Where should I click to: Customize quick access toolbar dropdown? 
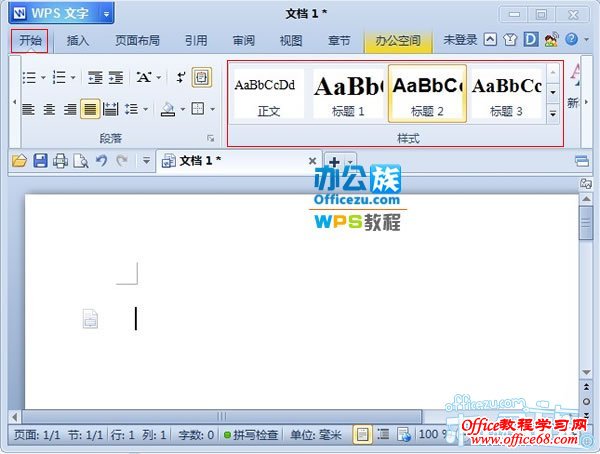coord(146,161)
